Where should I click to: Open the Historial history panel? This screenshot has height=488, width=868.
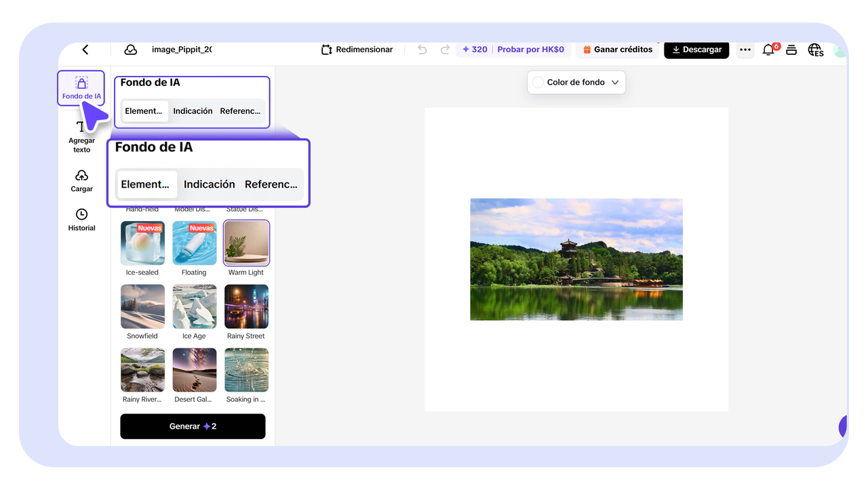tap(81, 220)
